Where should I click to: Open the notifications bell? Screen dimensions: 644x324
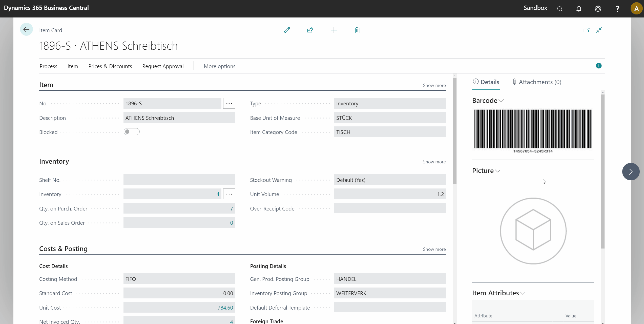tap(579, 9)
